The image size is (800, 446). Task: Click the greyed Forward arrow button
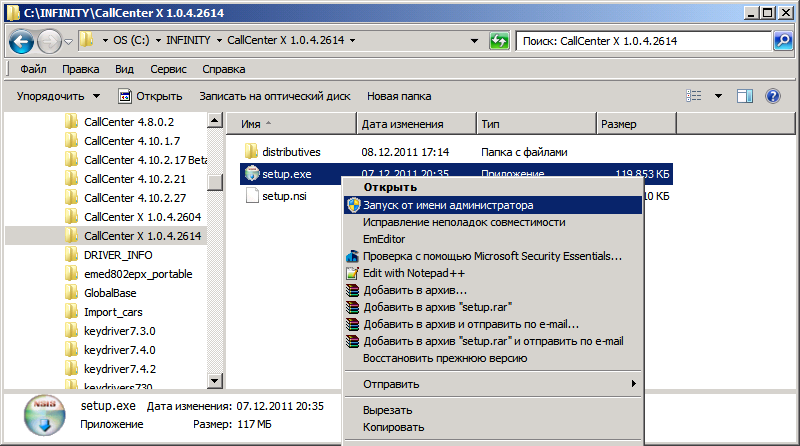[x=49, y=42]
